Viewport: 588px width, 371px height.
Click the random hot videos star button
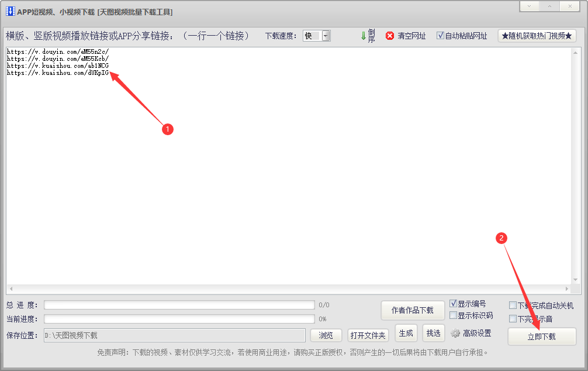[537, 36]
